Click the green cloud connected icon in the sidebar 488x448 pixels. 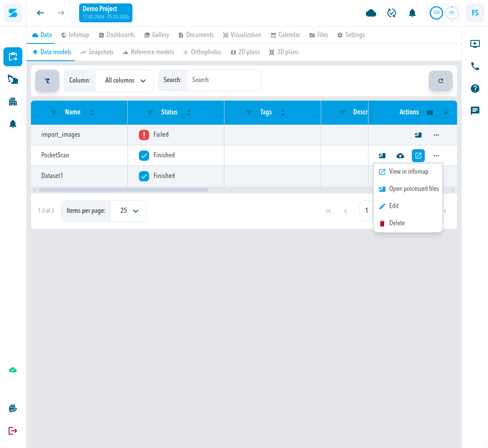tap(13, 370)
